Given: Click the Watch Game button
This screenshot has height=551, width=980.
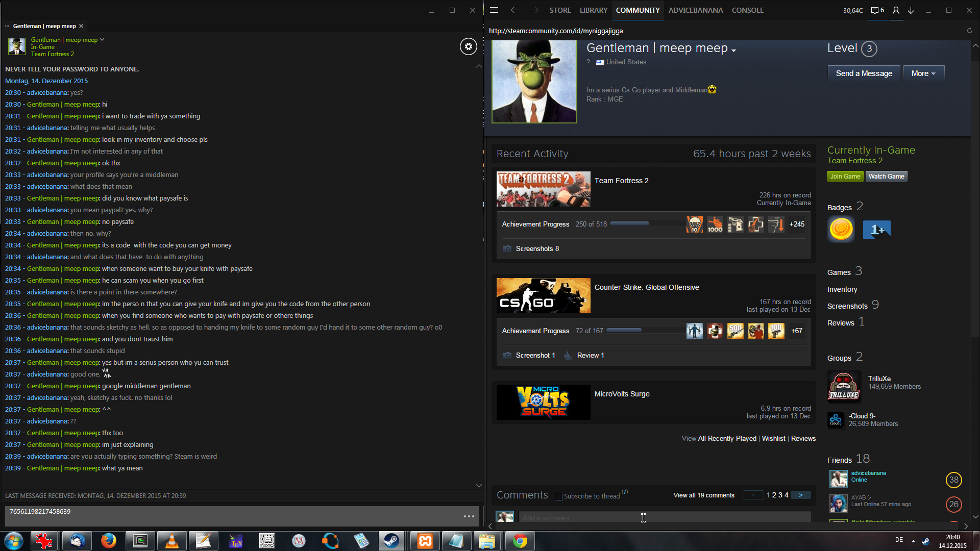Looking at the screenshot, I should 886,177.
